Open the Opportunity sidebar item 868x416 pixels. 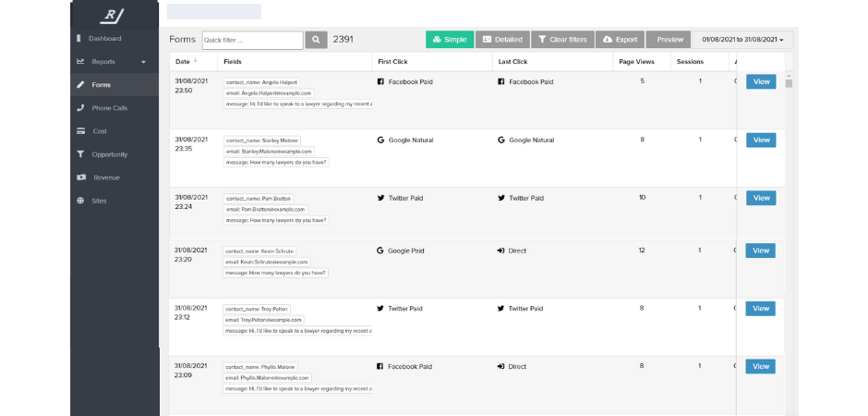click(109, 154)
